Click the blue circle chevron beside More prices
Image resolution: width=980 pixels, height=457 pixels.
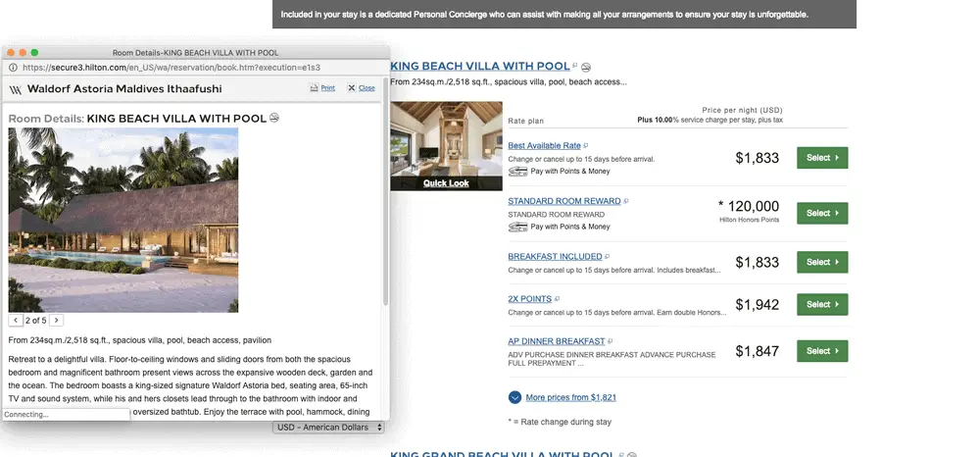pyautogui.click(x=515, y=397)
